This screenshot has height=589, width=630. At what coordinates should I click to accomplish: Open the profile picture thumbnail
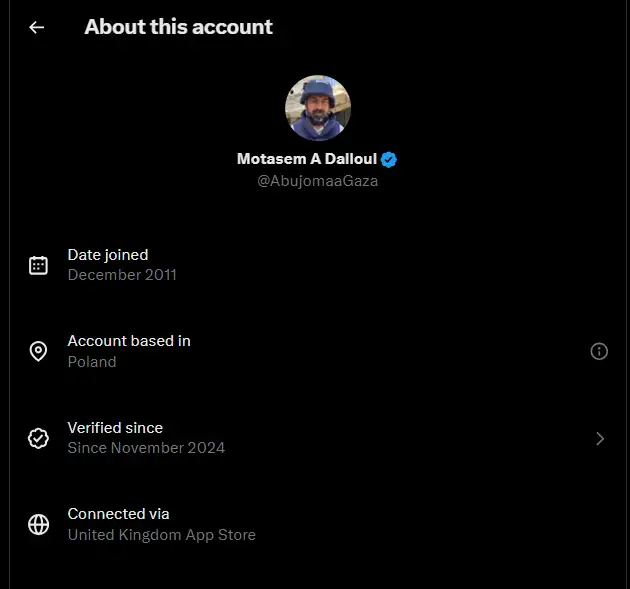[318, 108]
